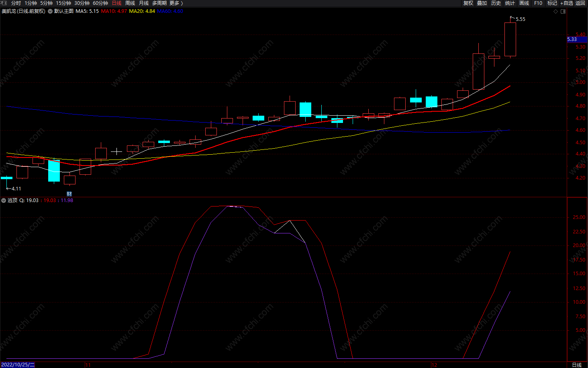Click MA20: 4.84 indicator value
The height and width of the screenshot is (368, 588).
pyautogui.click(x=142, y=11)
